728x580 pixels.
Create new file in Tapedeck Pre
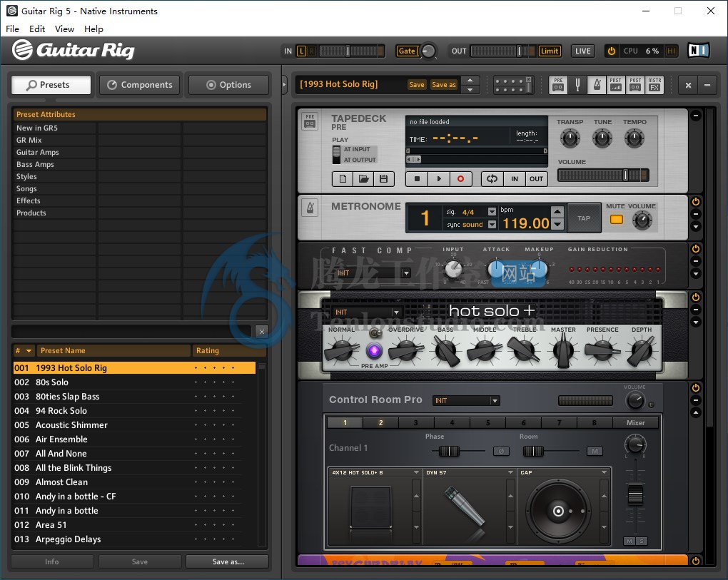pos(343,178)
